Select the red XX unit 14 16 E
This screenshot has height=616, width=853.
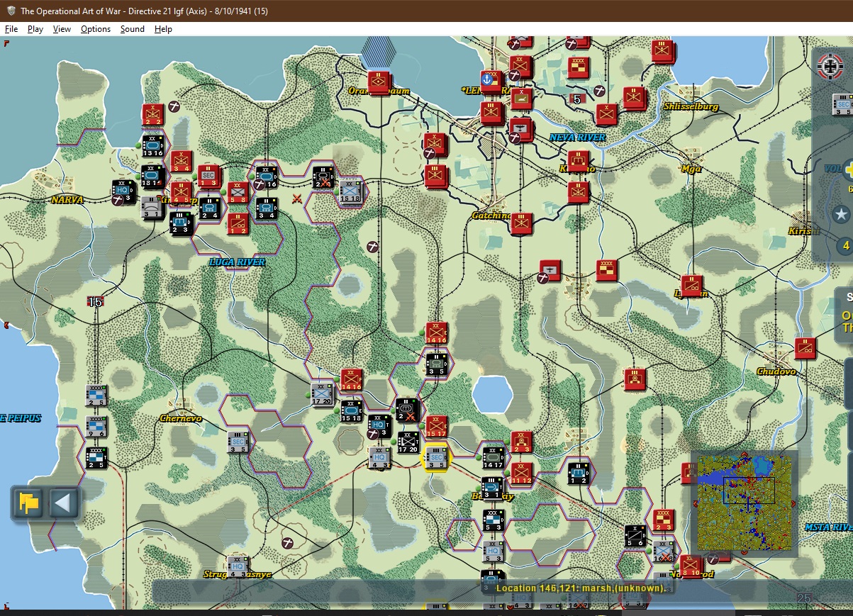pos(436,333)
